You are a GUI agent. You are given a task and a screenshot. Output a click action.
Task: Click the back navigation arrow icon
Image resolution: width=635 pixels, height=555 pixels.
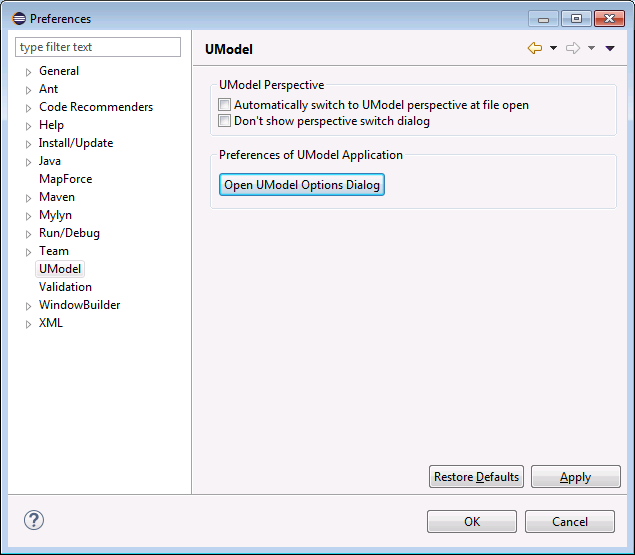[x=535, y=48]
